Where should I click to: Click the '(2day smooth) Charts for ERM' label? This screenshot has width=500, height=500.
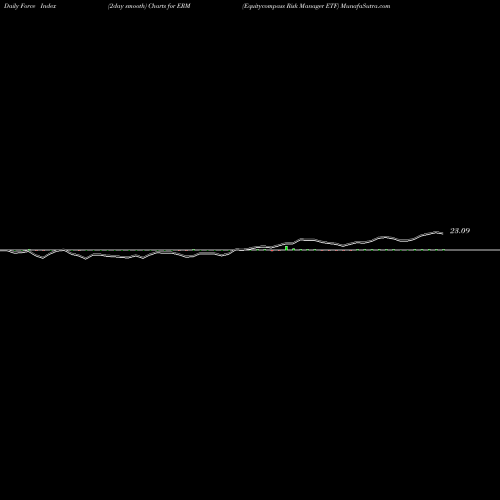pos(149,6)
